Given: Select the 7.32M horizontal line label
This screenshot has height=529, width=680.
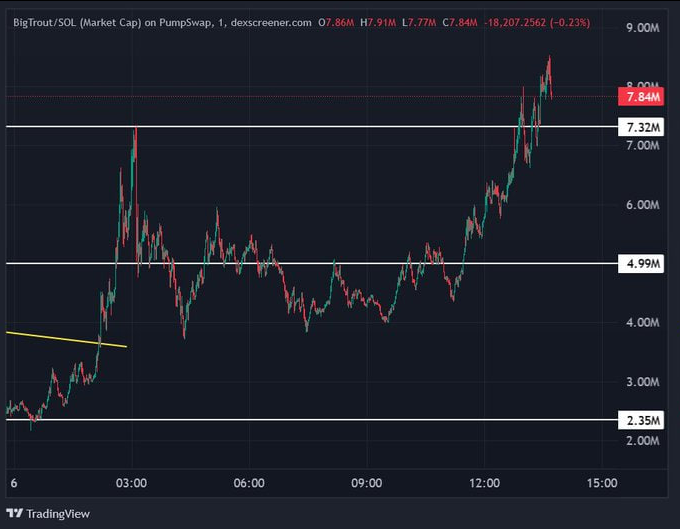Looking at the screenshot, I should pyautogui.click(x=641, y=127).
